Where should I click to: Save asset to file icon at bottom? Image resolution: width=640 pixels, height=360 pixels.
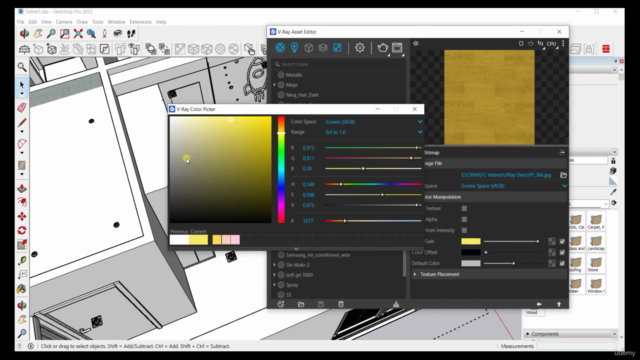[x=321, y=304]
